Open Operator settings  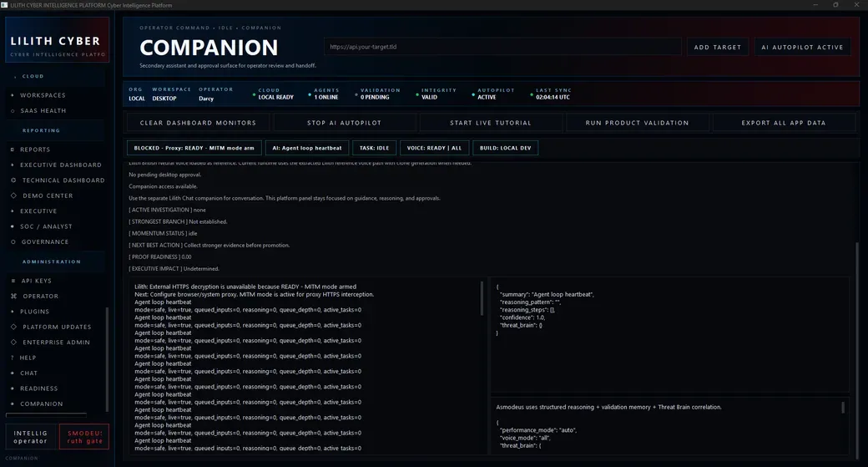tap(40, 297)
